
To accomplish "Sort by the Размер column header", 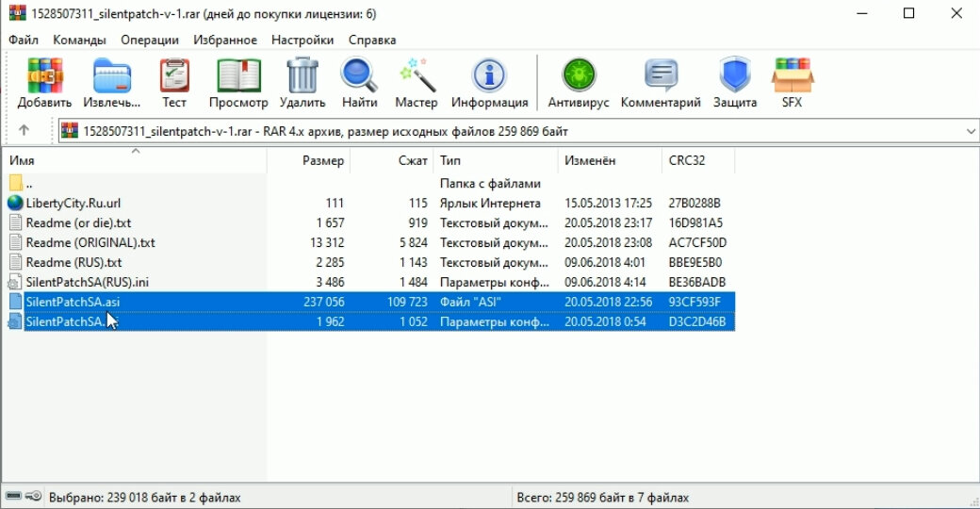I will [308, 160].
